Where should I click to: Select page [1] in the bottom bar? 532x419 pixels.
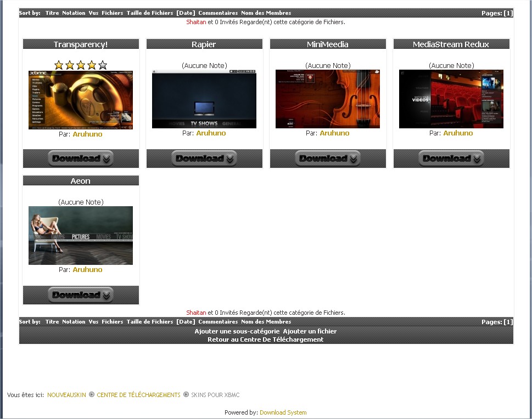(x=508, y=322)
